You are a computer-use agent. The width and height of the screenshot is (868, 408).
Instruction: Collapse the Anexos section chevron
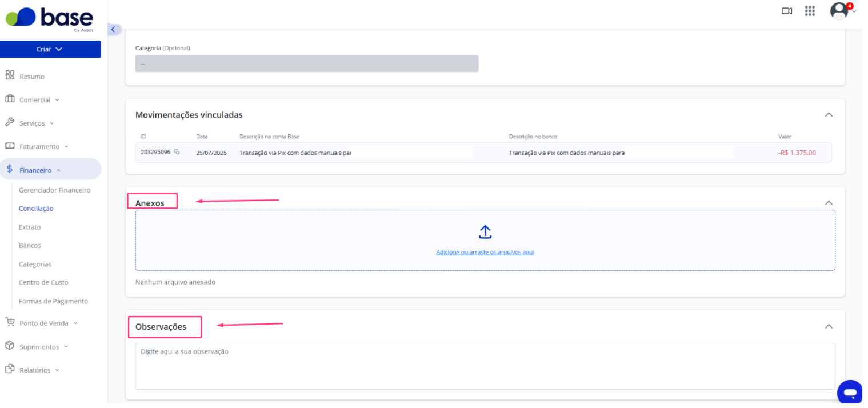pos(829,203)
